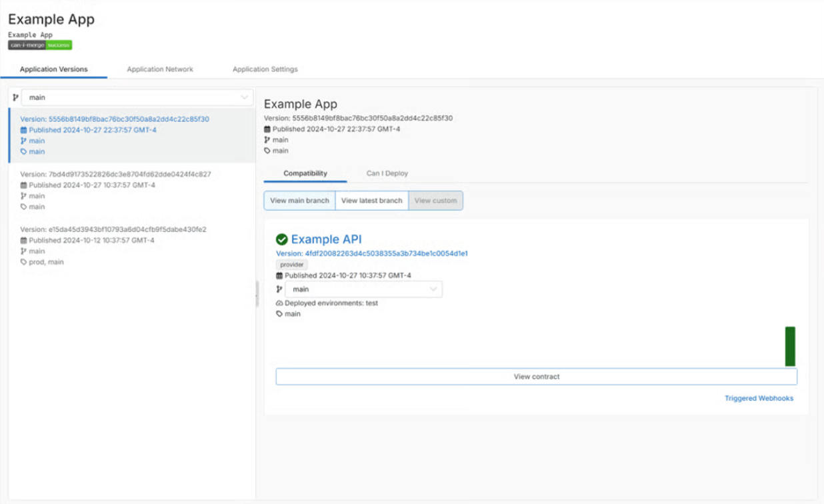Switch to the Application Network tab
Image resolution: width=824 pixels, height=504 pixels.
click(159, 69)
